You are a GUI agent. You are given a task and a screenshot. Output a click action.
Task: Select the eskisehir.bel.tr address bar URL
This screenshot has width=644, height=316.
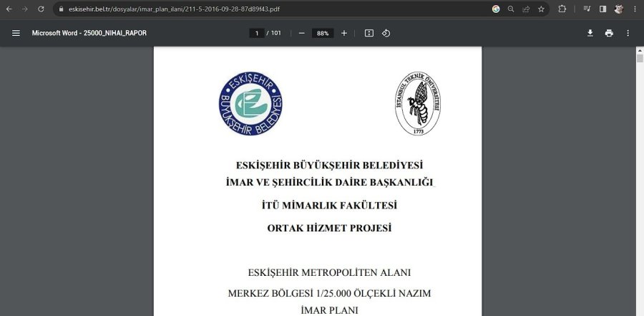click(x=174, y=9)
